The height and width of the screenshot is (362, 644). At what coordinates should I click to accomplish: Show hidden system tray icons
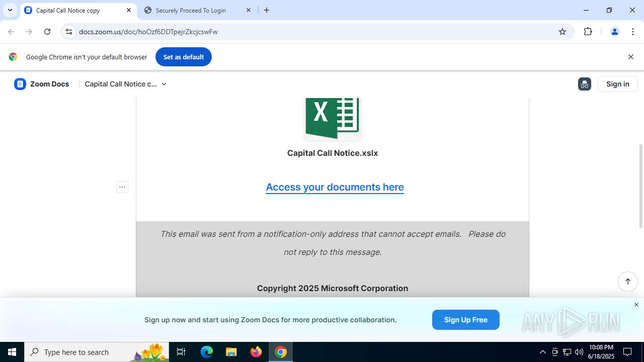(542, 352)
